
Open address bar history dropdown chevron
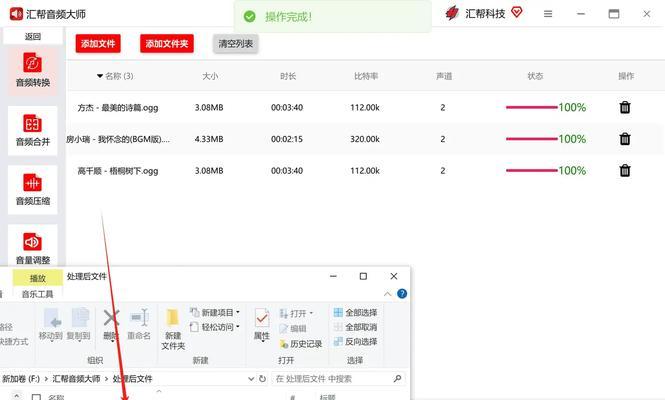pos(251,378)
